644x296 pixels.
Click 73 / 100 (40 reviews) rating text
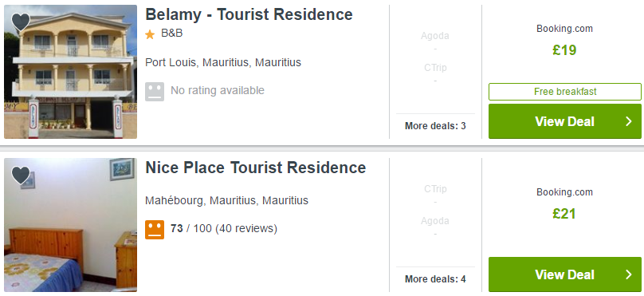point(224,228)
